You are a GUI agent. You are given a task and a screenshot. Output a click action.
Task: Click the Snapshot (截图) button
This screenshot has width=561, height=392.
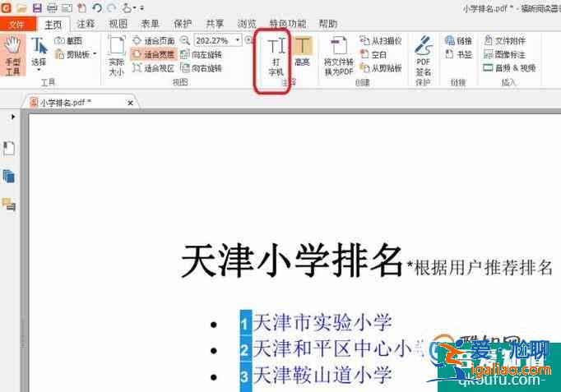pyautogui.click(x=68, y=41)
